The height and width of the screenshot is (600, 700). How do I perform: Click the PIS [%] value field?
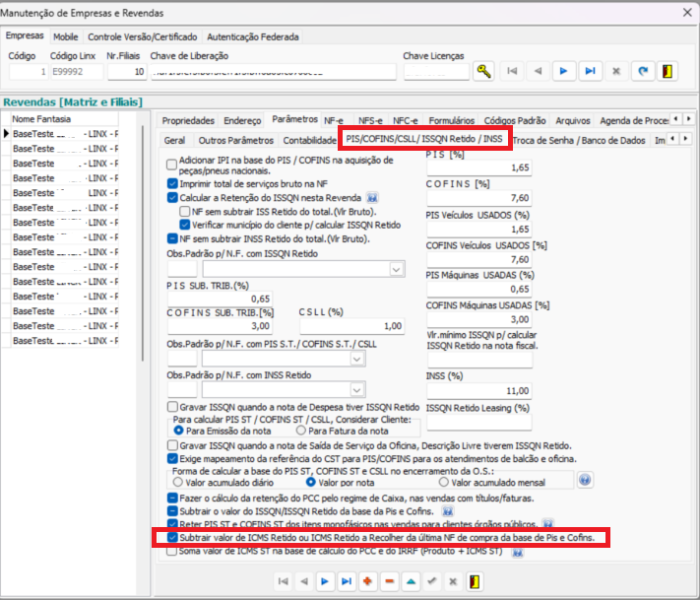pos(479,167)
